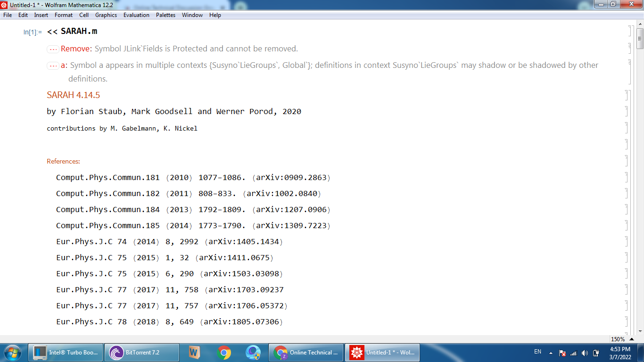Open the zoom 150% magnification dropdown
644x362 pixels.
pyautogui.click(x=622, y=339)
